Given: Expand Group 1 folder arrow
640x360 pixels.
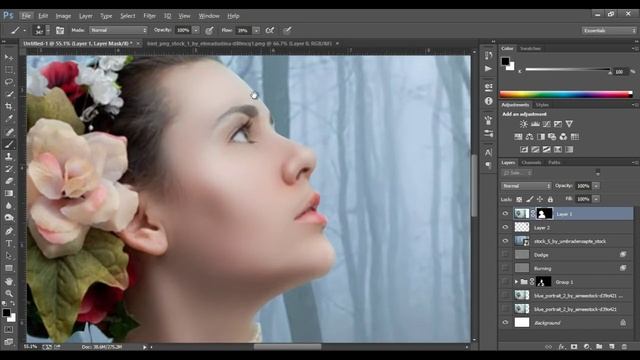Looking at the screenshot, I should click(x=516, y=282).
